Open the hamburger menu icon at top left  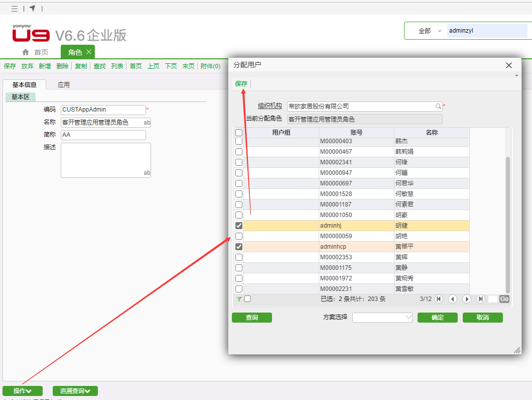coord(15,9)
